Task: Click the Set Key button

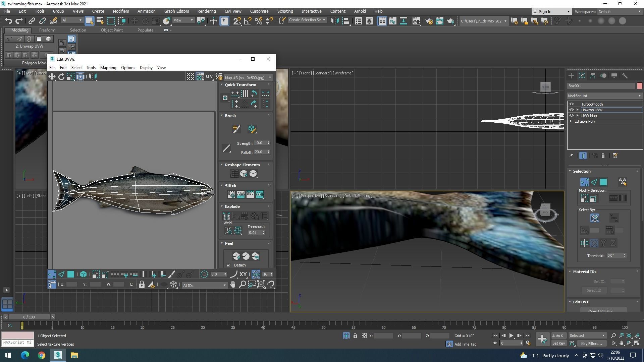Action: tap(559, 344)
